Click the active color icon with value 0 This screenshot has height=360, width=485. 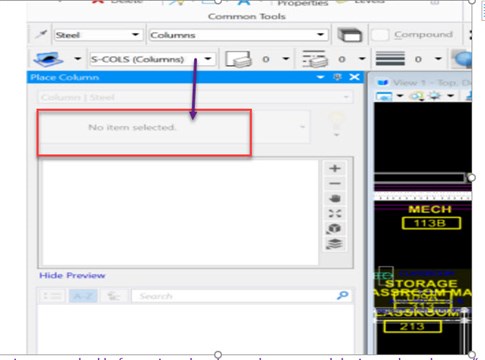tap(238, 59)
